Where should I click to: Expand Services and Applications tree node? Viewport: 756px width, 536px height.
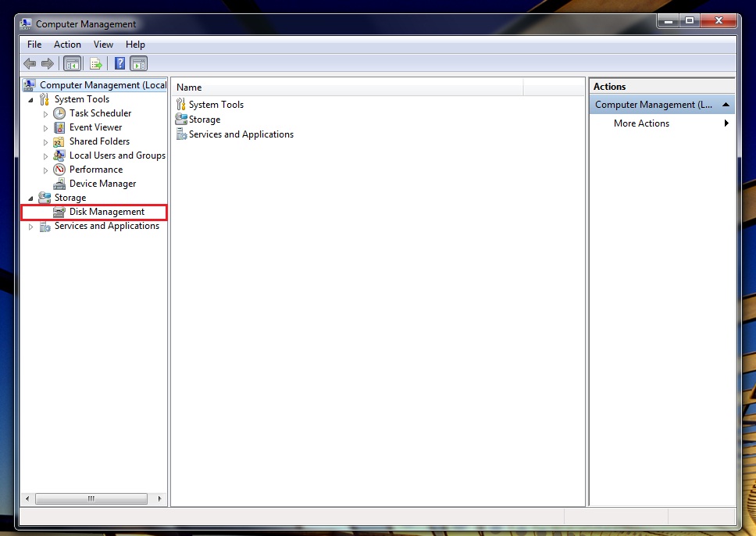(31, 227)
